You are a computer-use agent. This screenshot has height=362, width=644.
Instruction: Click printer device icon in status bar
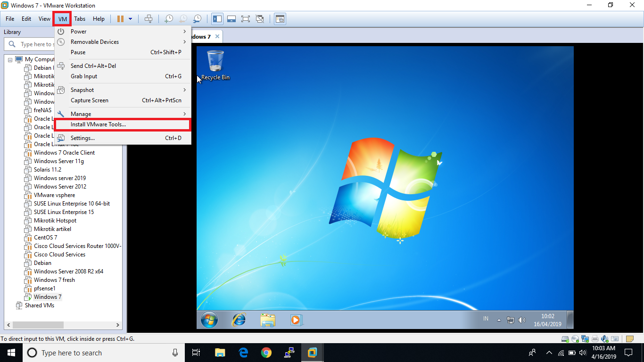coord(595,338)
